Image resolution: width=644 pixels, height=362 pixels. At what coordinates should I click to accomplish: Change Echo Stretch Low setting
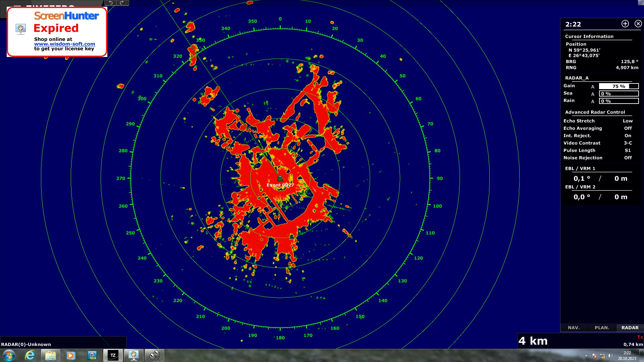point(628,121)
